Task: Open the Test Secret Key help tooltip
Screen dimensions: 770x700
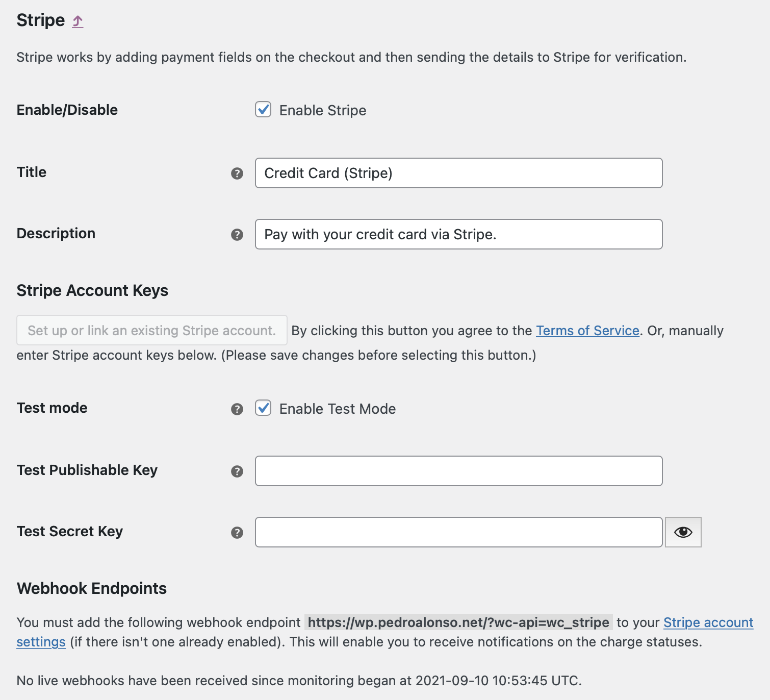Action: [236, 532]
